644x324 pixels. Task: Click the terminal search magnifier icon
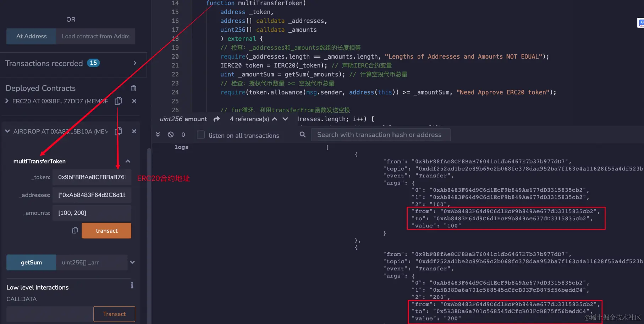303,135
